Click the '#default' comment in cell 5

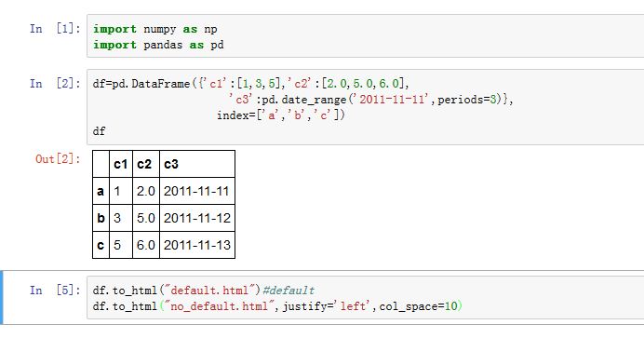[x=288, y=291]
